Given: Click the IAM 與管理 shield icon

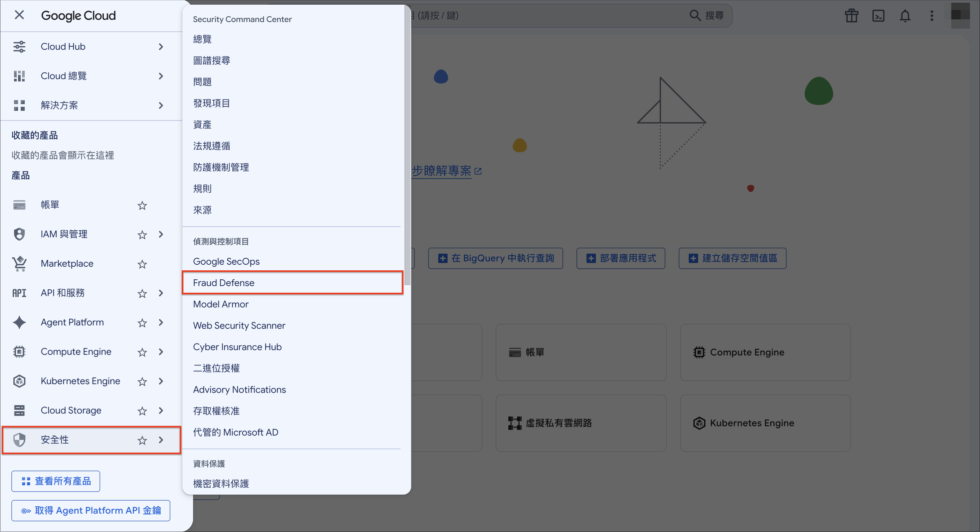Looking at the screenshot, I should (19, 234).
